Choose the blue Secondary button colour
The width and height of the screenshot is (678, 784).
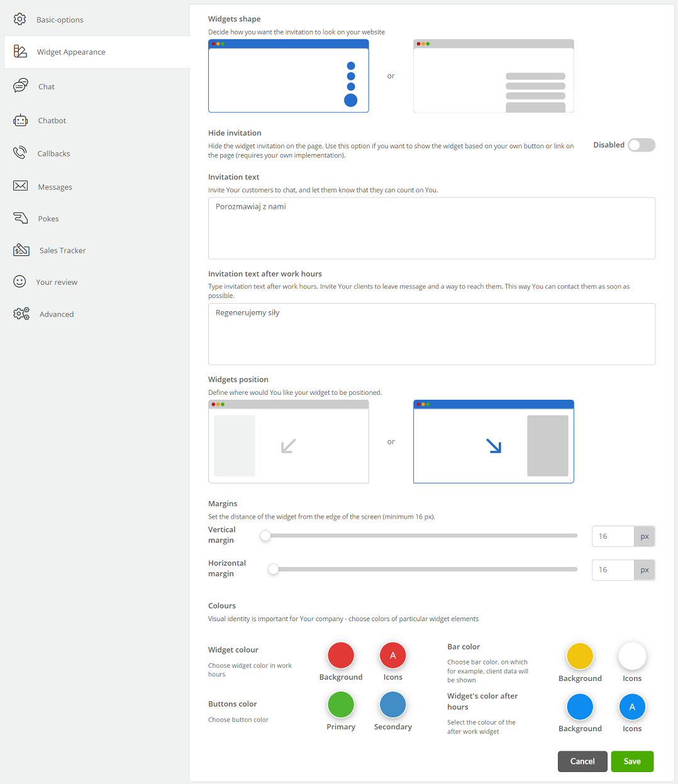click(x=393, y=705)
